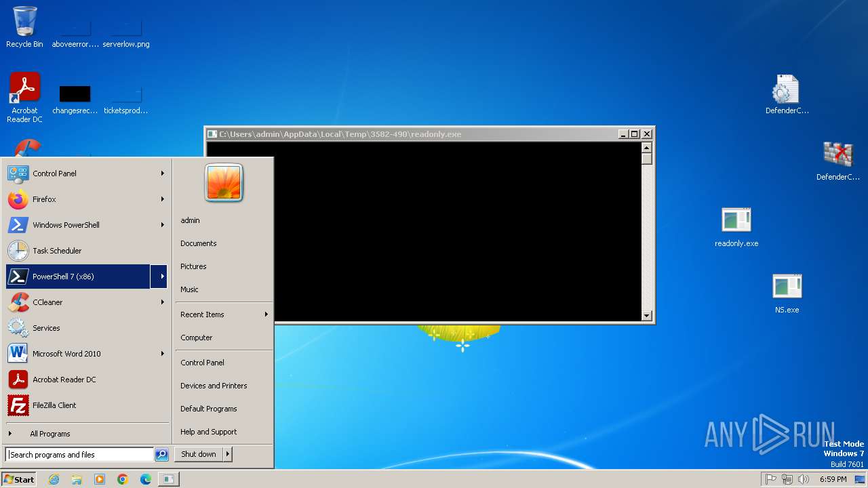Expand Control Panel submenu arrow

[x=162, y=174]
